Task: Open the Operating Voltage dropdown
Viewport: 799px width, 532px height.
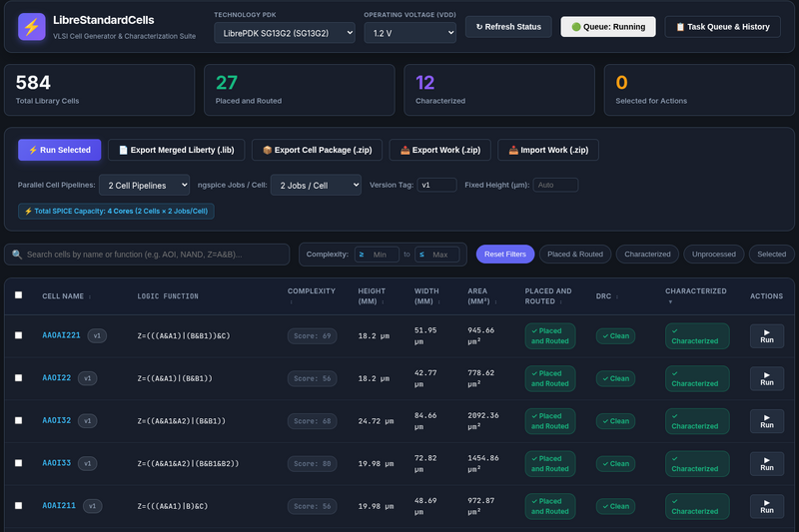Action: tap(410, 33)
